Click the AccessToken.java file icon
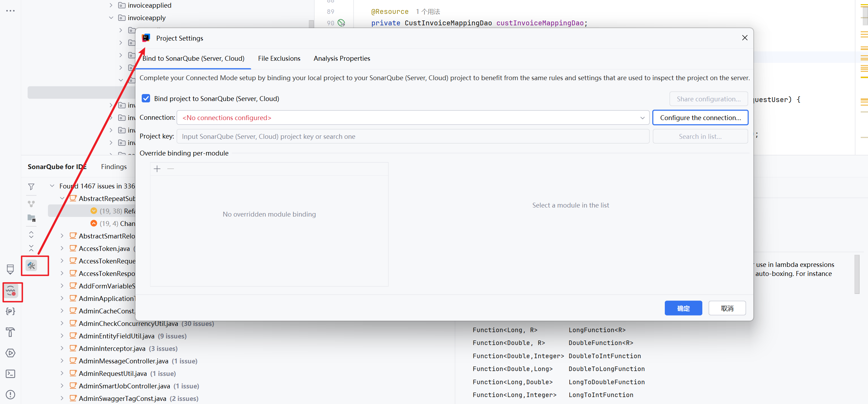 pyautogui.click(x=73, y=248)
